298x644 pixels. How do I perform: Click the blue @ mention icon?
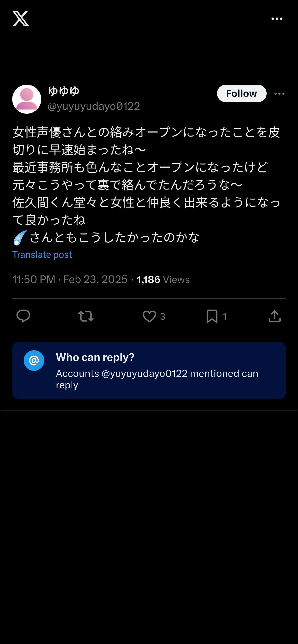(x=34, y=360)
